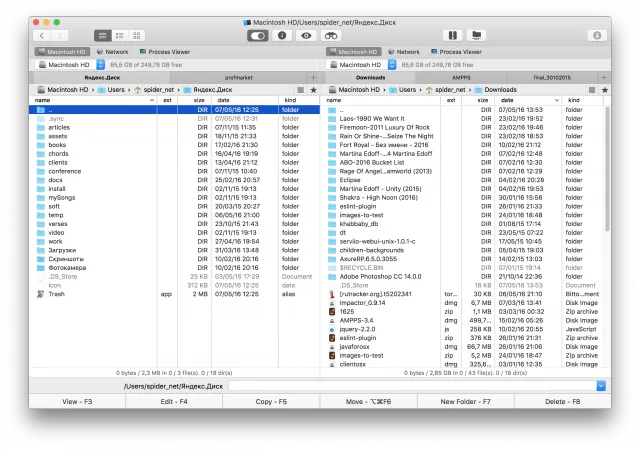Image resolution: width=640 pixels, height=450 pixels.
Task: Toggle hidden files switch in toolbar
Action: coord(258,36)
